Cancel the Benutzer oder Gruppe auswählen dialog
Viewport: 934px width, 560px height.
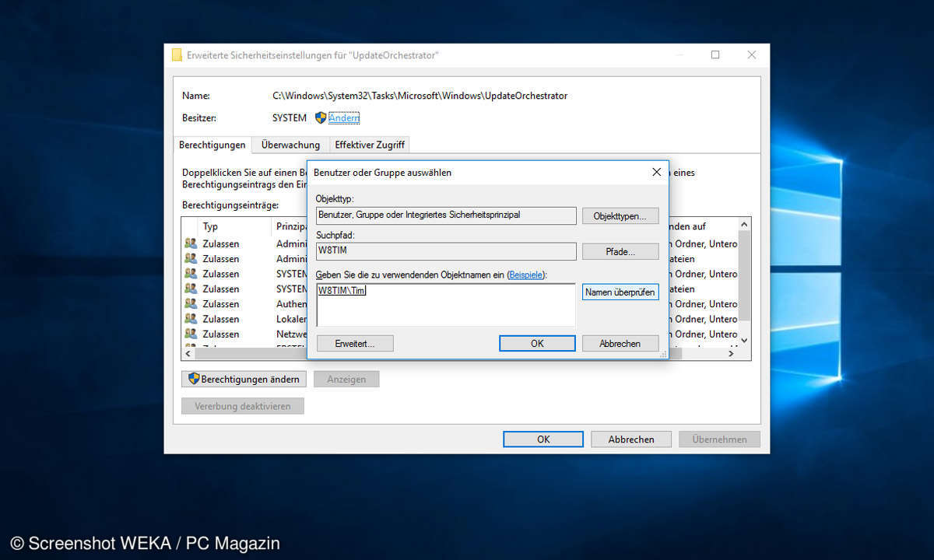point(620,343)
